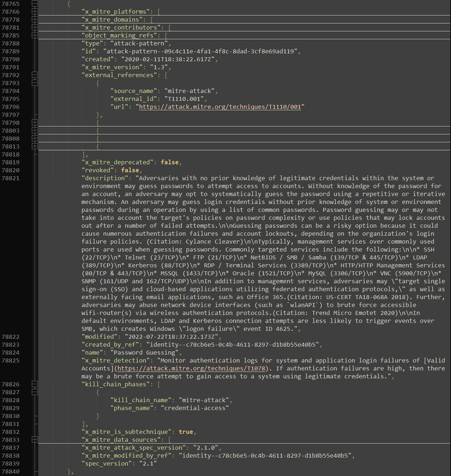
Task: Expand the folded object at line 78798
Action: click(x=34, y=122)
